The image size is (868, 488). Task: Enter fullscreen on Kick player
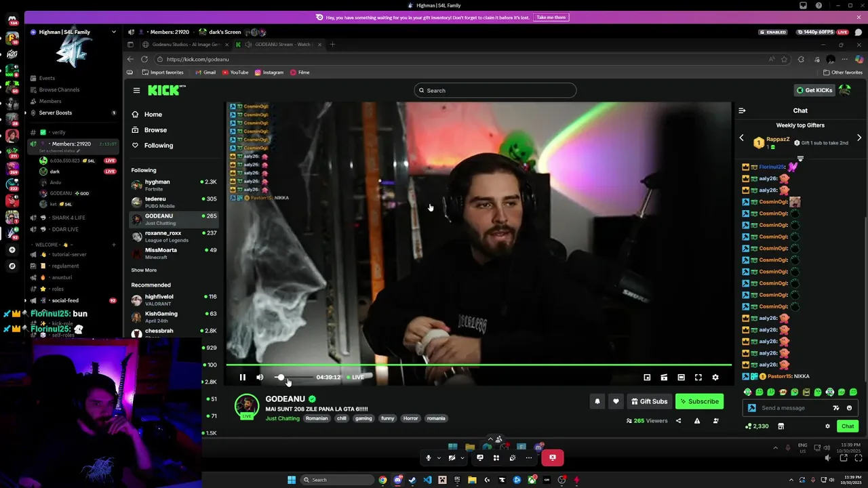[698, 378]
